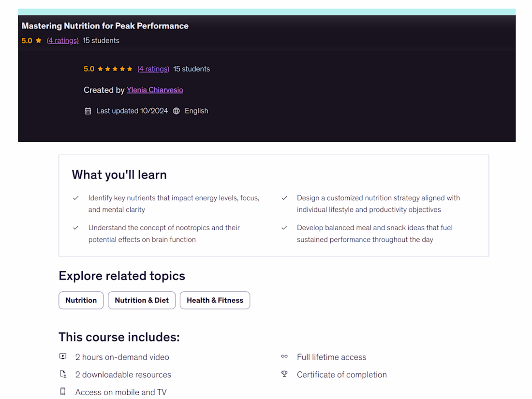This screenshot has height=399, width=532.
Task: Click the Certificate of completion text
Action: pyautogui.click(x=341, y=374)
